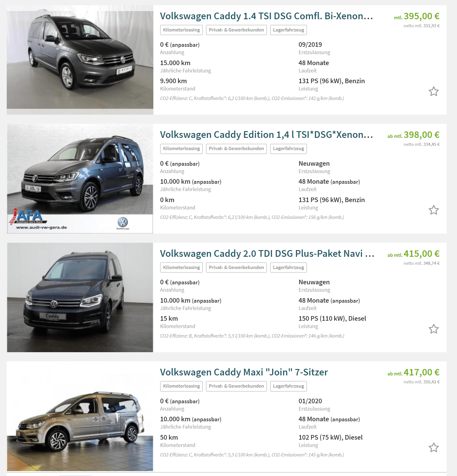
Task: View the AFA dealer Caddy Edition photo
Action: (x=80, y=179)
